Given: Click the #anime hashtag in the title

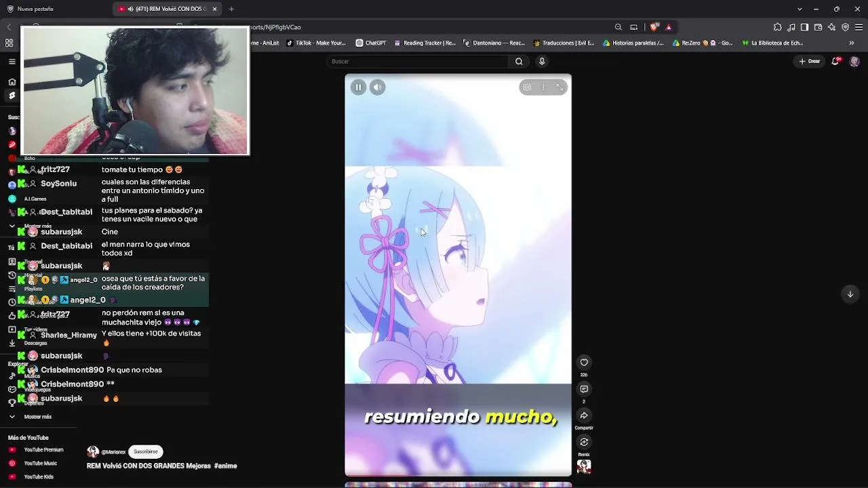Looking at the screenshot, I should pyautogui.click(x=225, y=466).
